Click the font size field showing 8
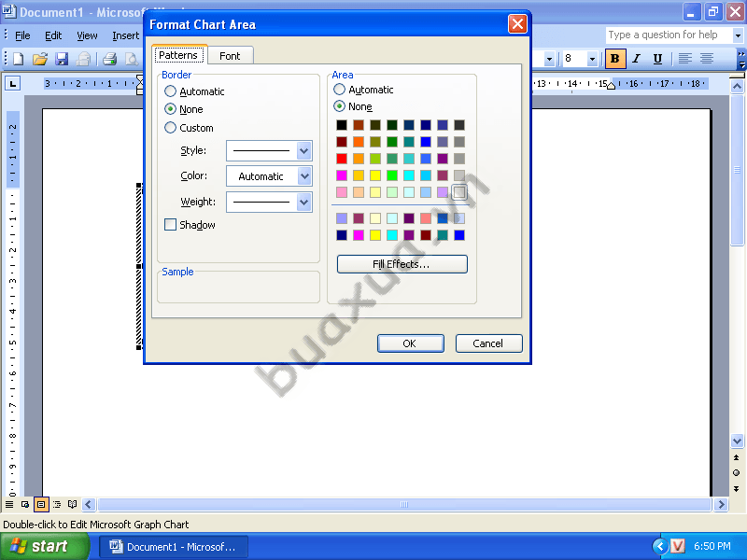This screenshot has width=747, height=560. 574,59
